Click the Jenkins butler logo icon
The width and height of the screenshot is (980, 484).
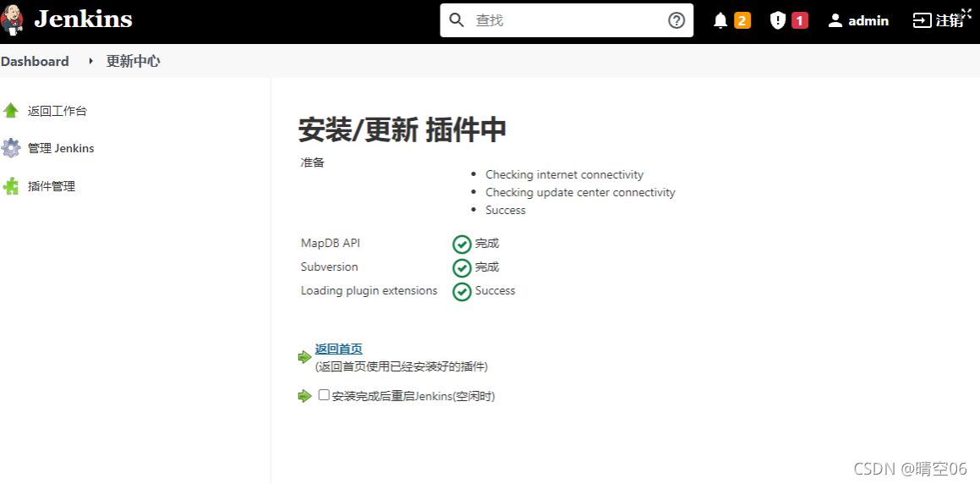point(13,19)
